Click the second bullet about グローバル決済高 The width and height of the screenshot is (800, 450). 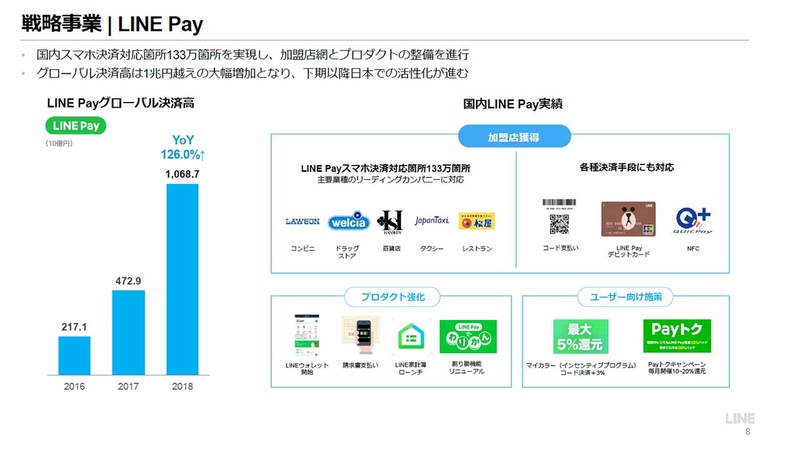click(x=252, y=73)
